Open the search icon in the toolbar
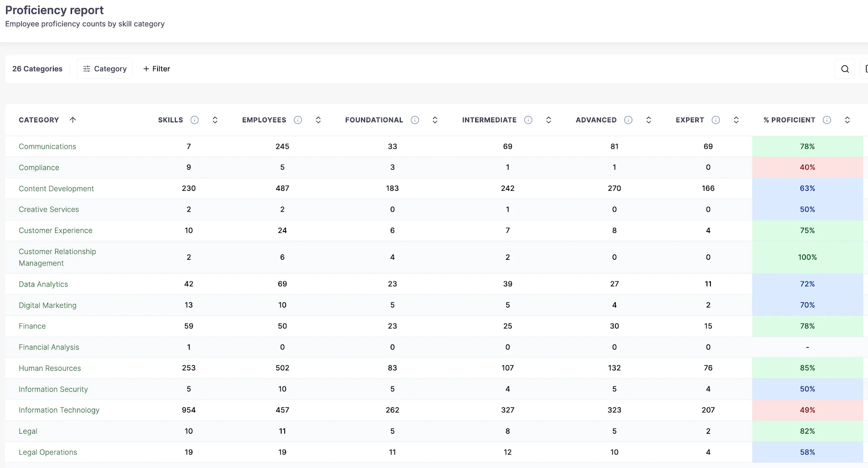The height and width of the screenshot is (468, 868). click(x=845, y=69)
